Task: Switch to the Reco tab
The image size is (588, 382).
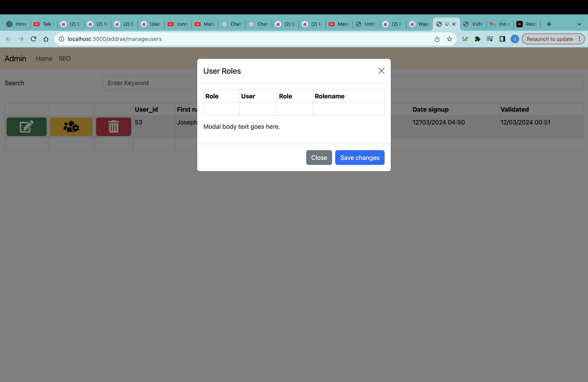Action: tap(527, 24)
